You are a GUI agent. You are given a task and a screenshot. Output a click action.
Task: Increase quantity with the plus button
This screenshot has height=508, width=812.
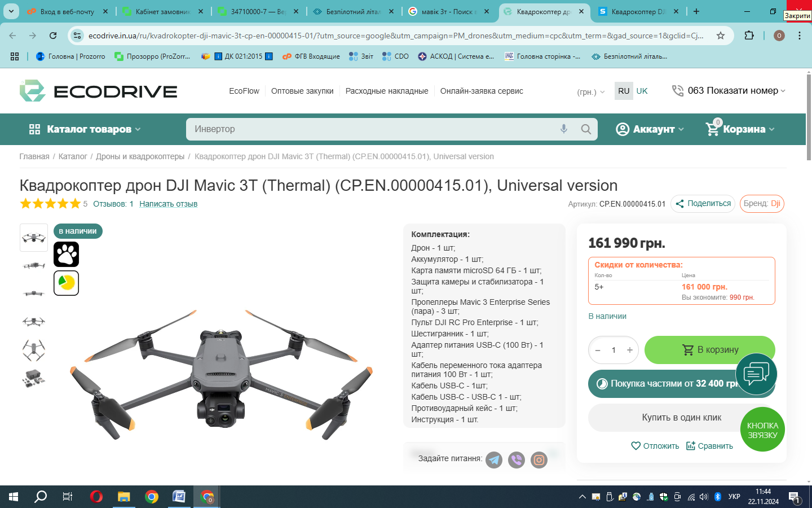point(630,350)
